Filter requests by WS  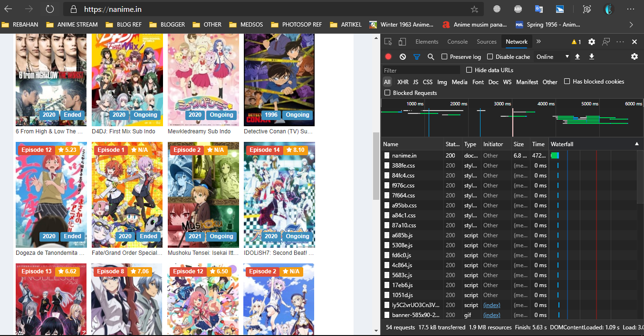[x=507, y=82]
